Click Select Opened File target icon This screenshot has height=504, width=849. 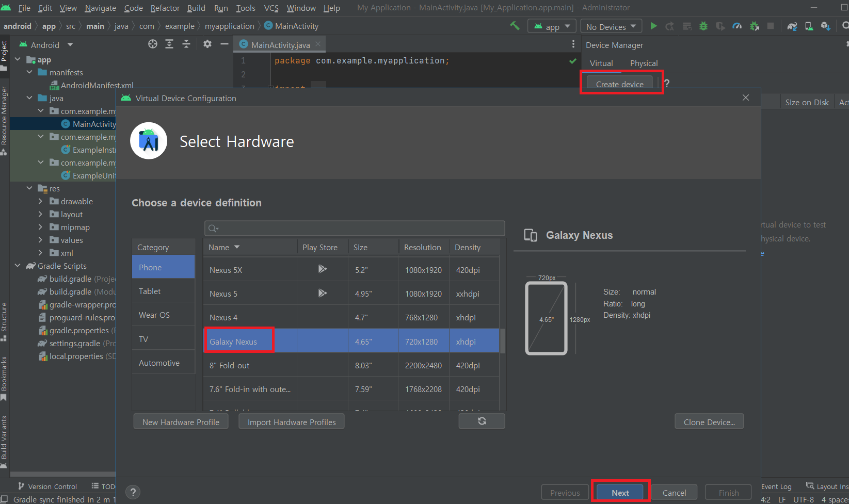[x=153, y=44]
